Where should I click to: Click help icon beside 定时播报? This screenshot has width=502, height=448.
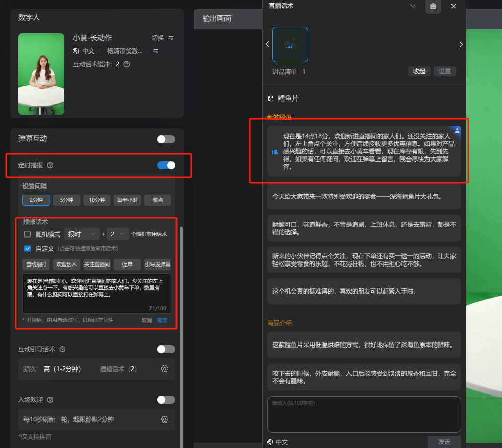[50, 165]
